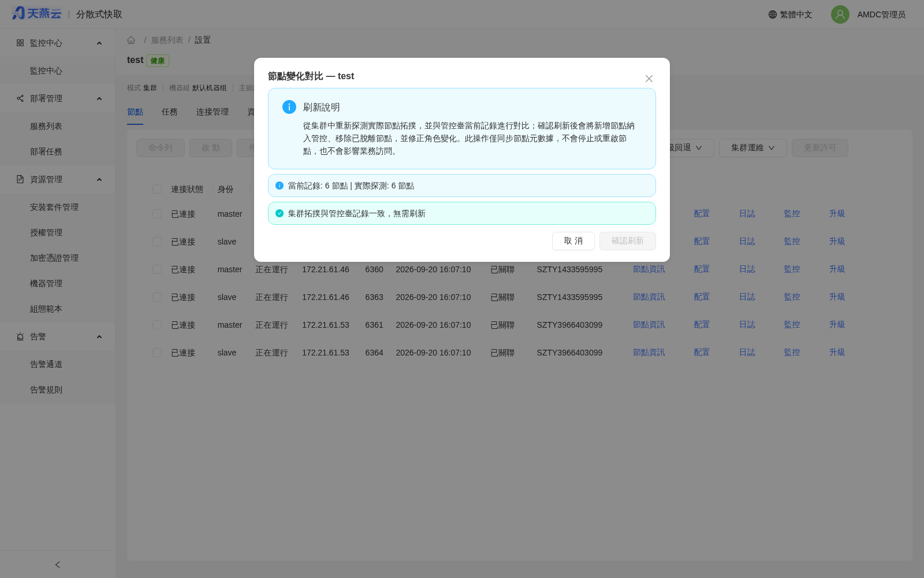Check the 172.21.61.53 port 6364 row checkbox
This screenshot has width=924, height=578.
pyautogui.click(x=157, y=353)
